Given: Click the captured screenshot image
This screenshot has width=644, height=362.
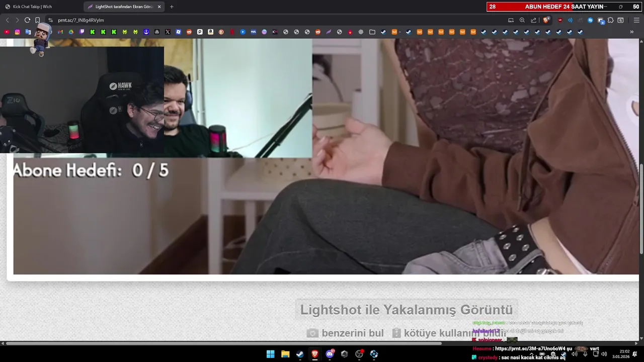Looking at the screenshot, I should (326, 156).
